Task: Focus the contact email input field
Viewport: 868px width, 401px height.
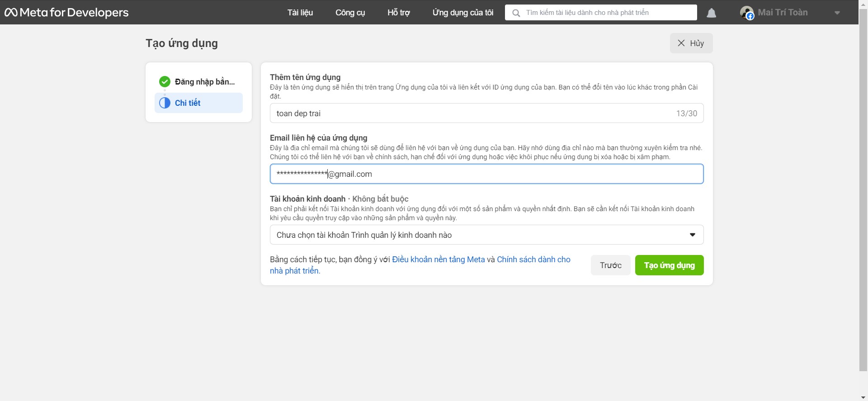Action: point(486,174)
